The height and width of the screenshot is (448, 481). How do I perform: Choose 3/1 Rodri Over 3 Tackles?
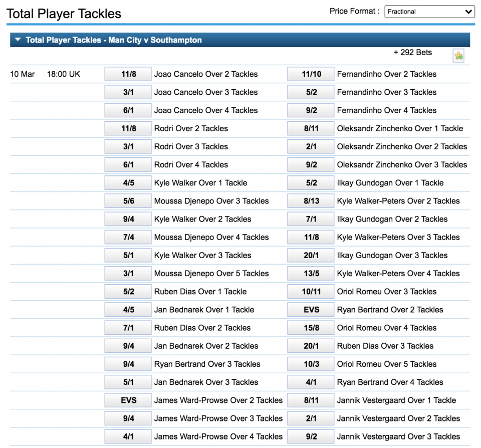[x=128, y=146]
